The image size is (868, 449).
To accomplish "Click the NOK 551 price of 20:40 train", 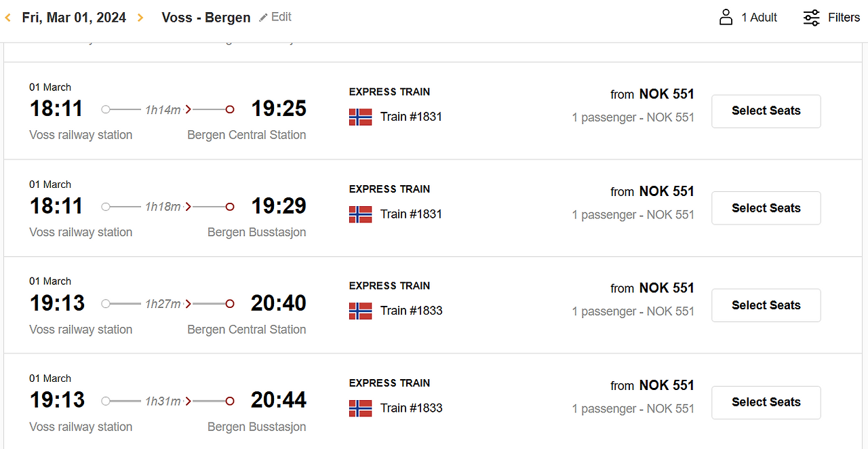I will click(667, 288).
